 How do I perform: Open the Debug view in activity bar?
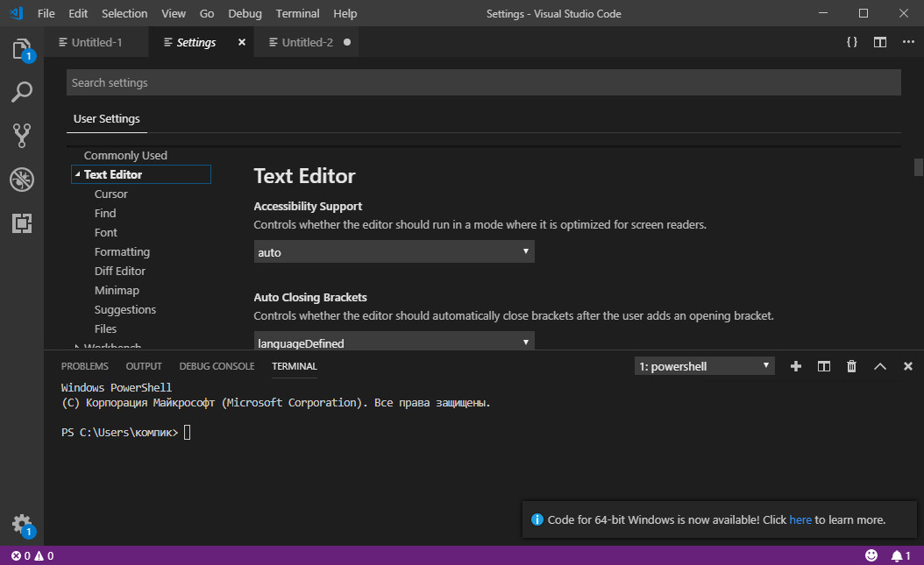22,180
